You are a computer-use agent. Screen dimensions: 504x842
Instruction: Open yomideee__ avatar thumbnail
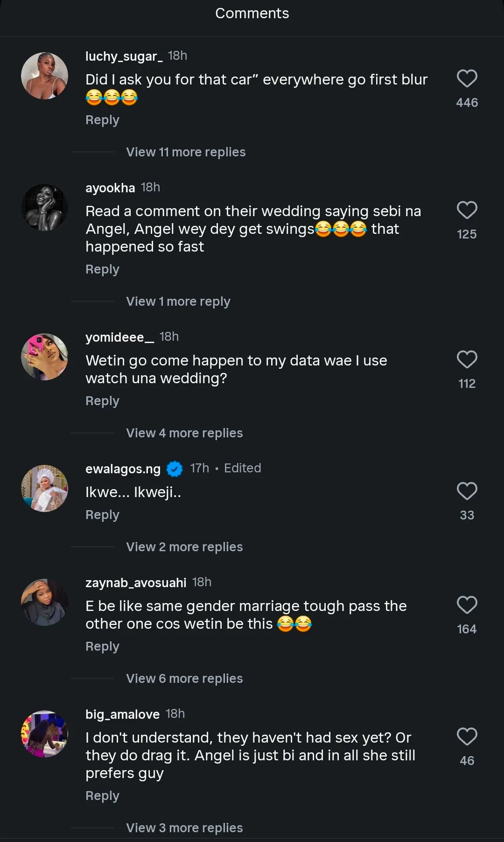(x=44, y=357)
